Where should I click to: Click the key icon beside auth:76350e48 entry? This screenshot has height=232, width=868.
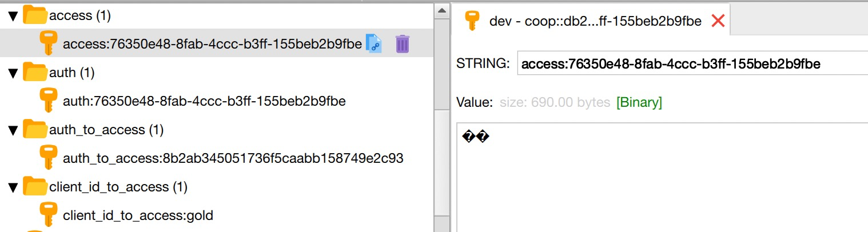48,101
